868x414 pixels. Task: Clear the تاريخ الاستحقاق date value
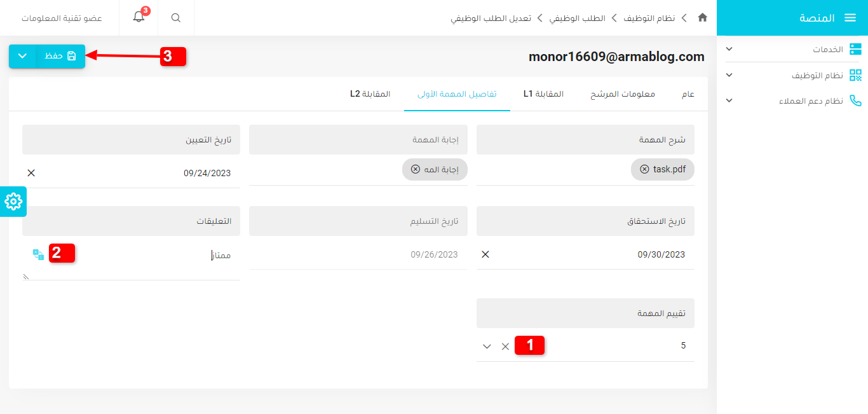pyautogui.click(x=485, y=254)
